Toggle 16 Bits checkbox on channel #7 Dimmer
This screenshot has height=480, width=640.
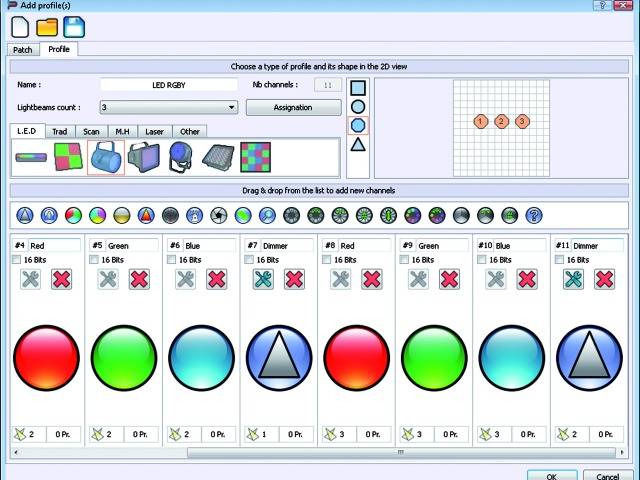[x=249, y=260]
